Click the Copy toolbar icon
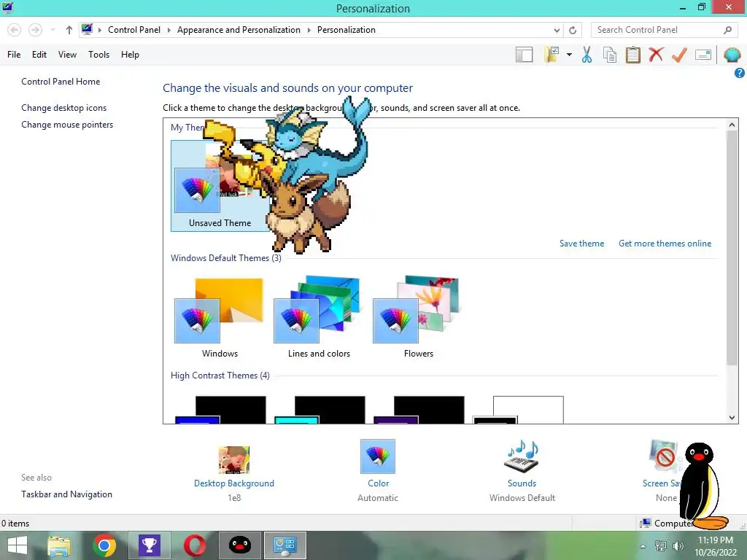The height and width of the screenshot is (560, 747). tap(610, 55)
